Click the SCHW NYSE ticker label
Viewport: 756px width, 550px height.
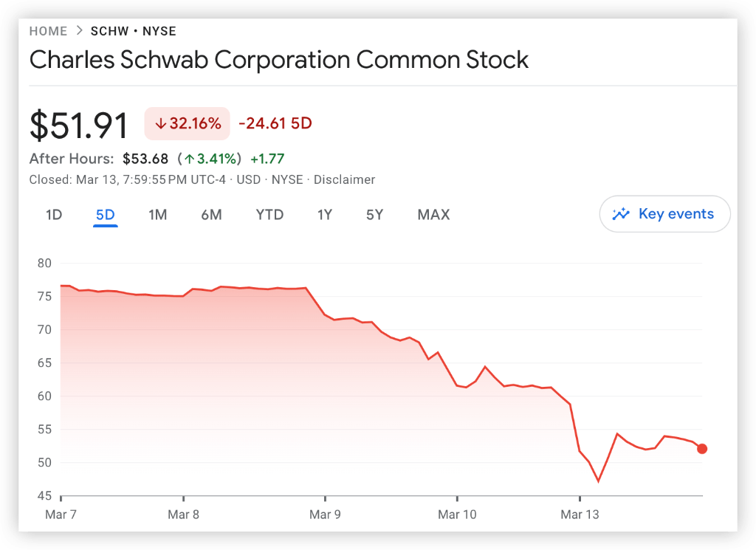tap(133, 31)
